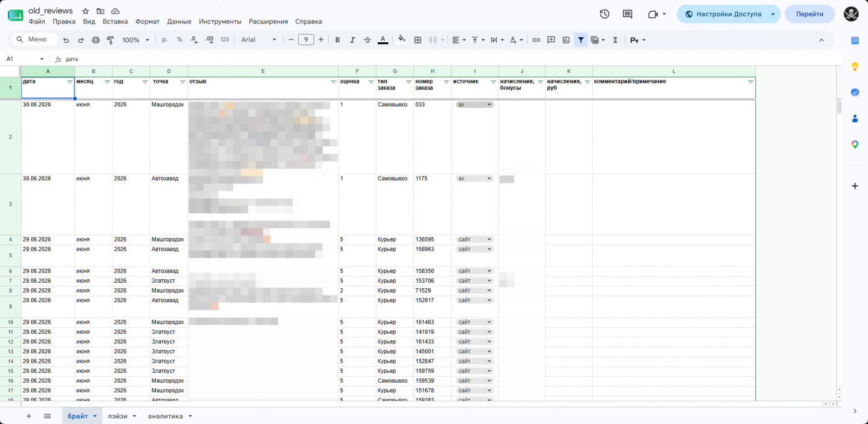Open horizontal align dropdown
This screenshot has height=424, width=868.
coord(459,40)
